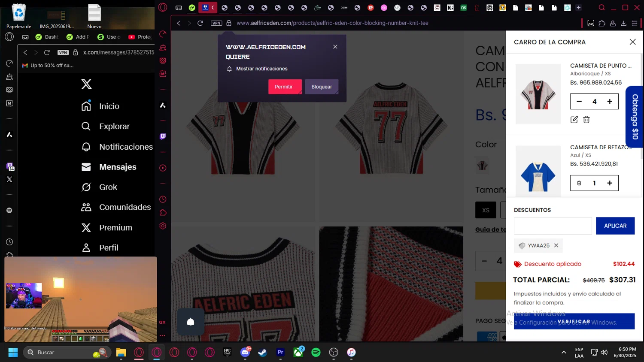Open the X (Twitter) icon in the left window's sidebar
This screenshot has height=362, width=644.
point(9,179)
